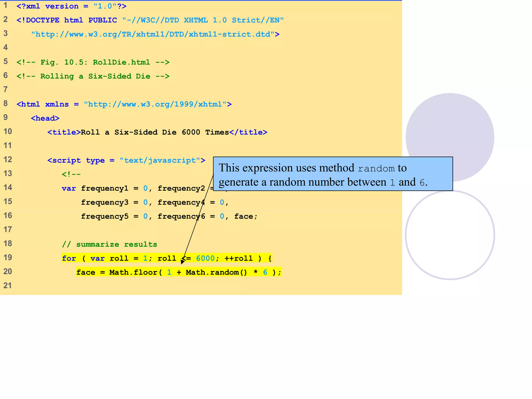
Task: Click the highlighted Math.random() call
Action: click(x=216, y=272)
